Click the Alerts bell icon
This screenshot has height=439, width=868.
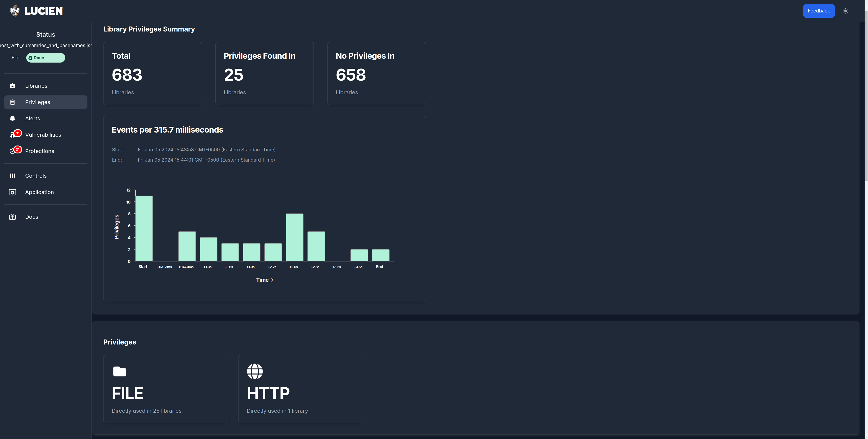point(12,118)
